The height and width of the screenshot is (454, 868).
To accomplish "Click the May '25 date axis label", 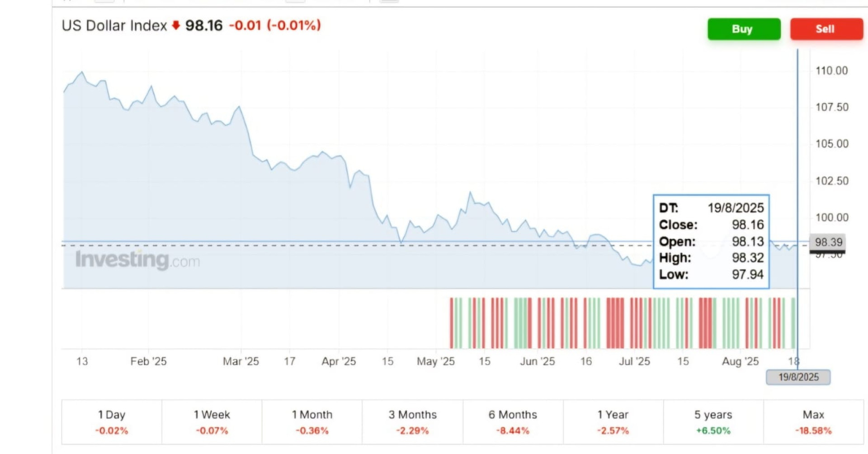I will [x=435, y=361].
